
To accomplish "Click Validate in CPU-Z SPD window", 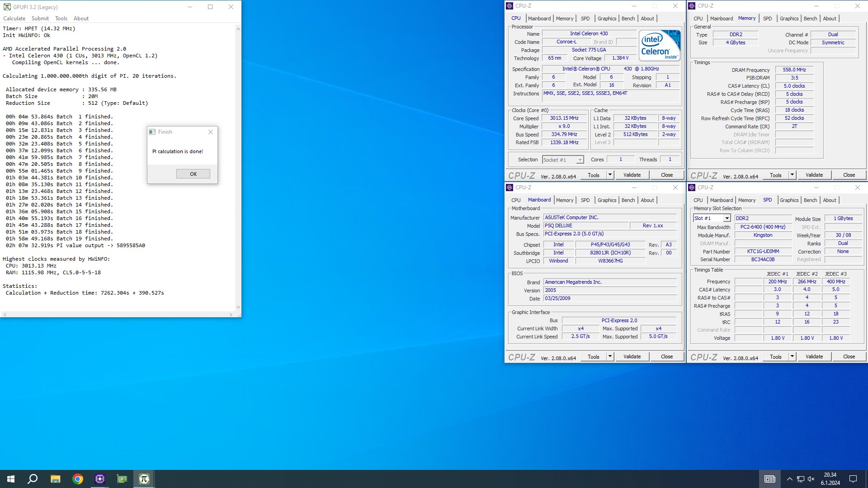I will (x=814, y=357).
